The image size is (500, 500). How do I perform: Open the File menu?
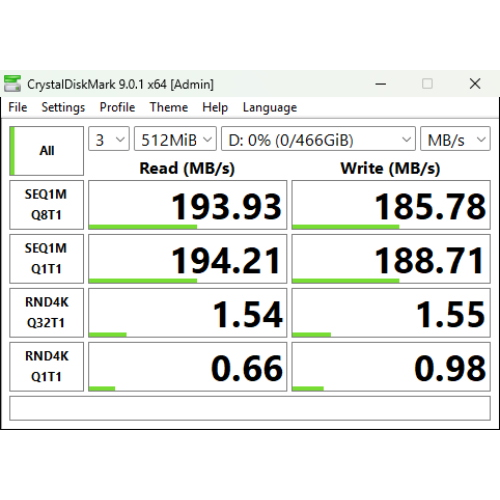pyautogui.click(x=18, y=107)
